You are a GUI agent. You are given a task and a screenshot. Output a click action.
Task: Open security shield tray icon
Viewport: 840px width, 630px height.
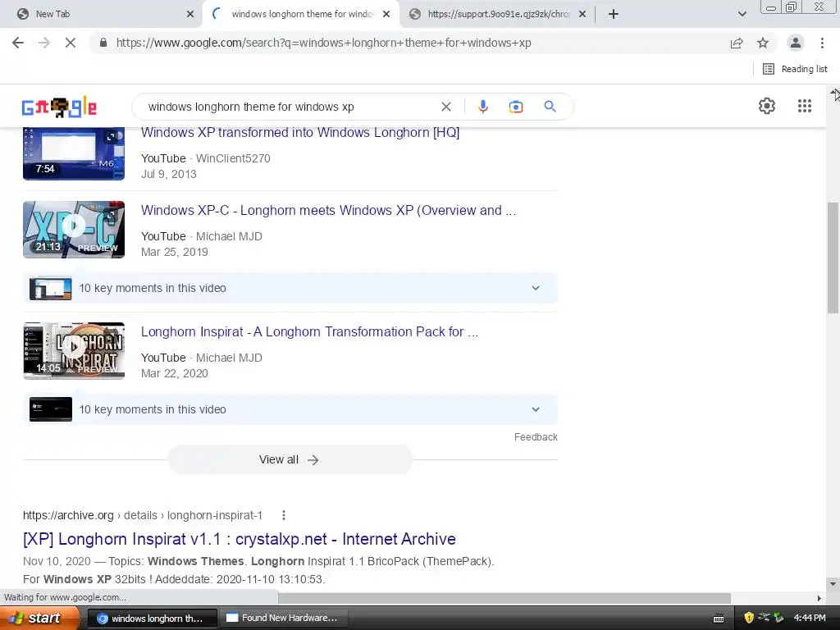[x=749, y=619]
